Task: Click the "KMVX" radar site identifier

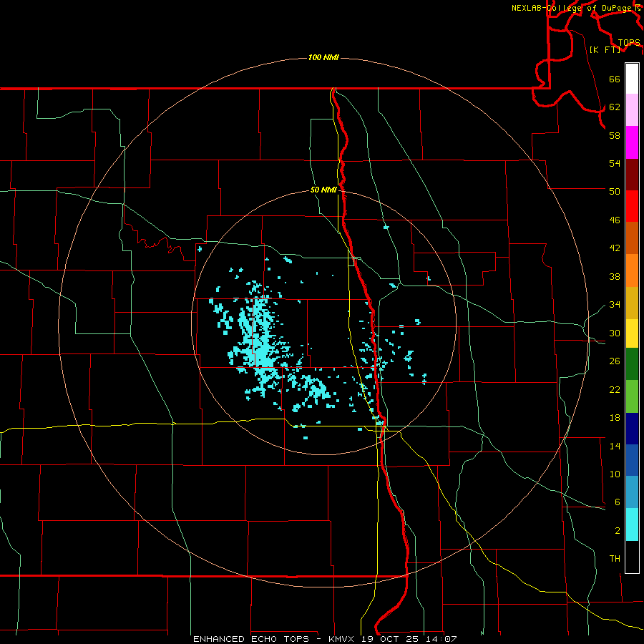Action: click(343, 639)
